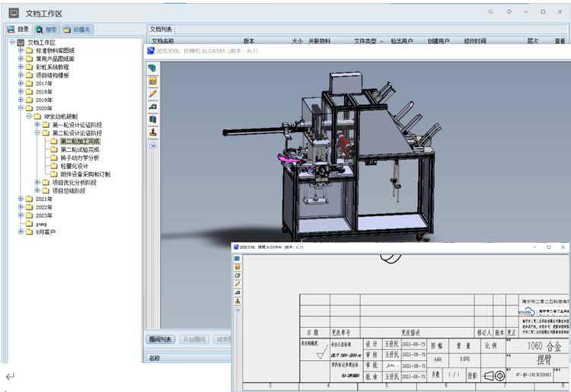Switch to the 目录 tab

click(18, 29)
